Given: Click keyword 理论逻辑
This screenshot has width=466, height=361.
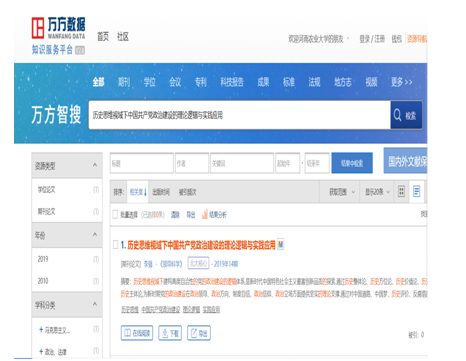Looking at the screenshot, I should (191, 310).
